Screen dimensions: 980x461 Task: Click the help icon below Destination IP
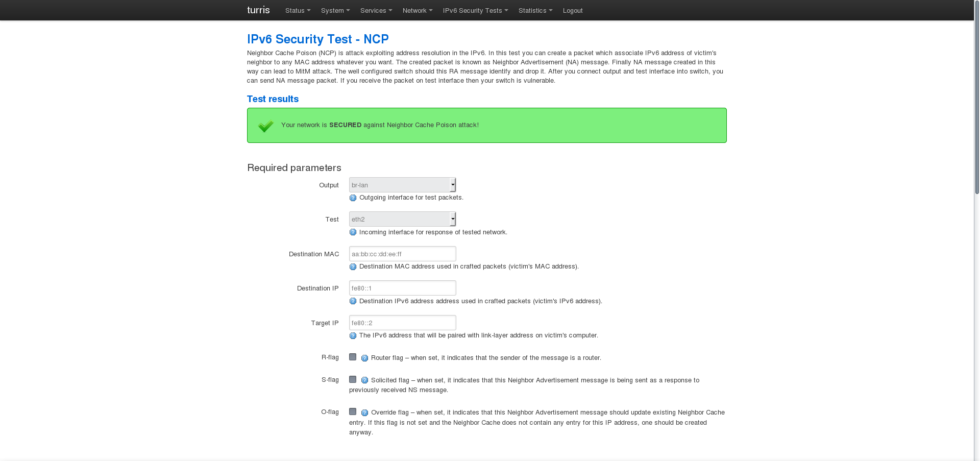pos(353,301)
